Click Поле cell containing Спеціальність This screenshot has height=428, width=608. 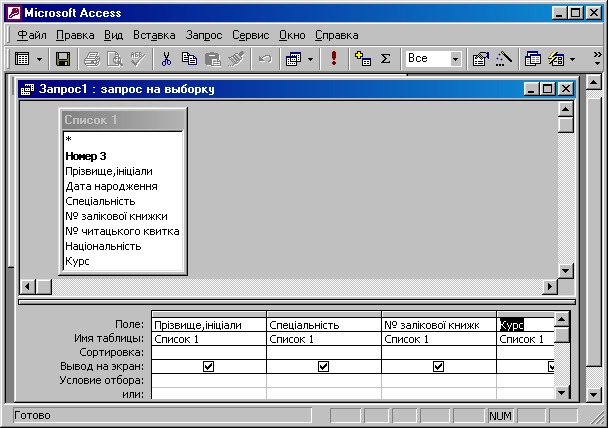323,325
